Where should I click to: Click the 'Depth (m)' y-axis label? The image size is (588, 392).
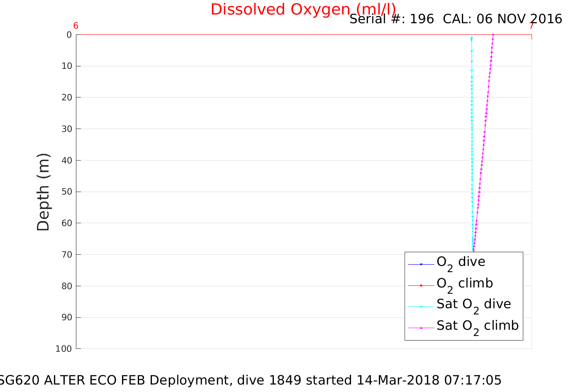tap(43, 192)
